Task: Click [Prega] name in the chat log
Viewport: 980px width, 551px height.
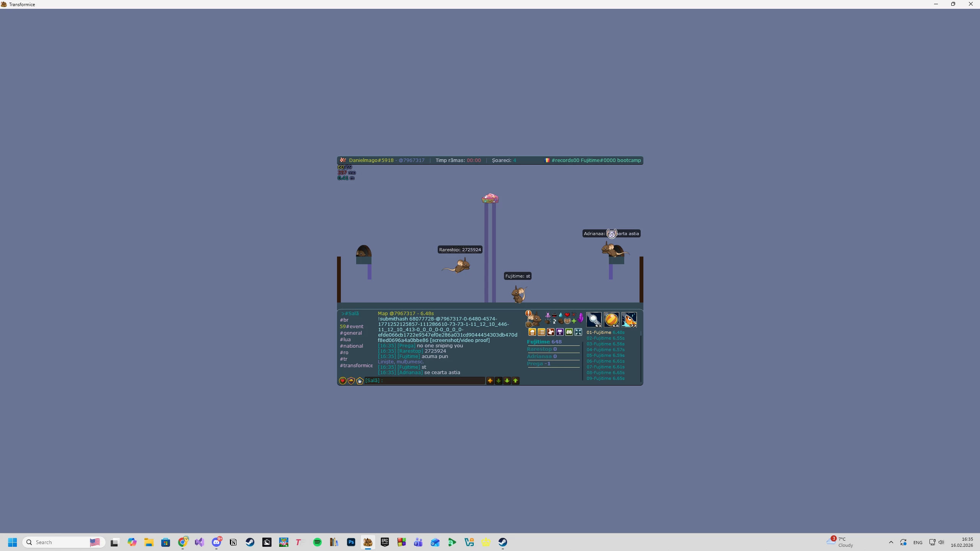Action: coord(406,346)
